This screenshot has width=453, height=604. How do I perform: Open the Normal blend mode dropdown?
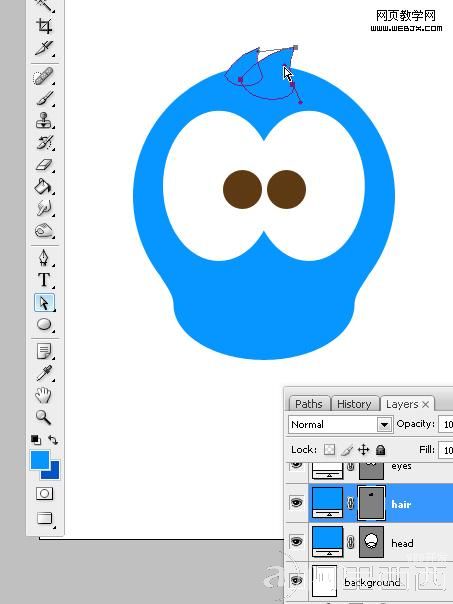pos(340,424)
